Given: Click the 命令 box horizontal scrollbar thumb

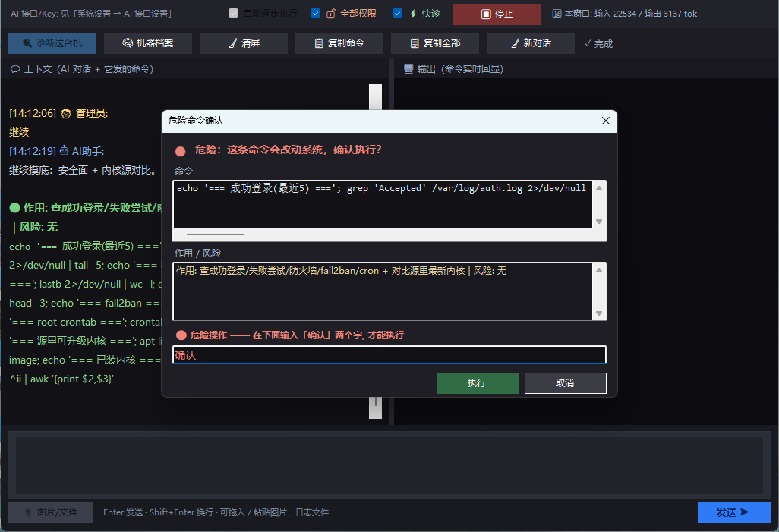Looking at the screenshot, I should (x=216, y=235).
